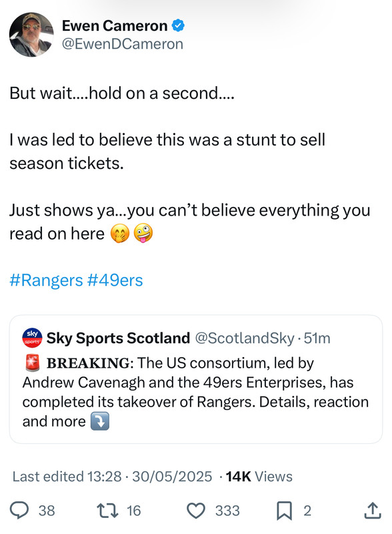The image size is (392, 534).
Task: Click the #49ers hashtag
Action: click(115, 280)
